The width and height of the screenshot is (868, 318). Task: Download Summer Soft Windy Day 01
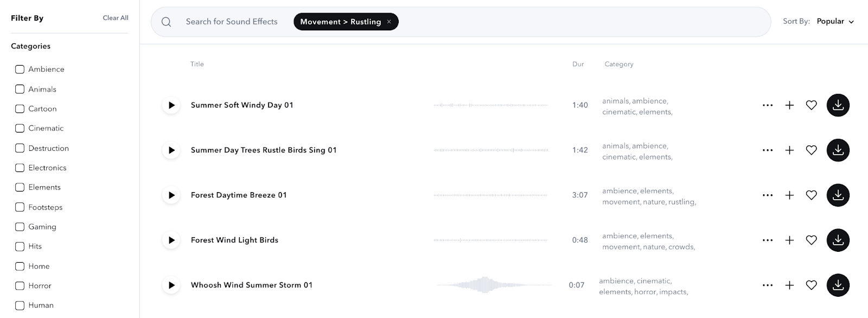pyautogui.click(x=838, y=105)
